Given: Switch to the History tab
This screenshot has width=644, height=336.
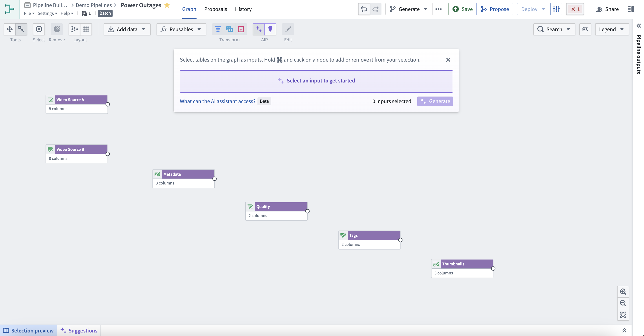Looking at the screenshot, I should click(243, 9).
